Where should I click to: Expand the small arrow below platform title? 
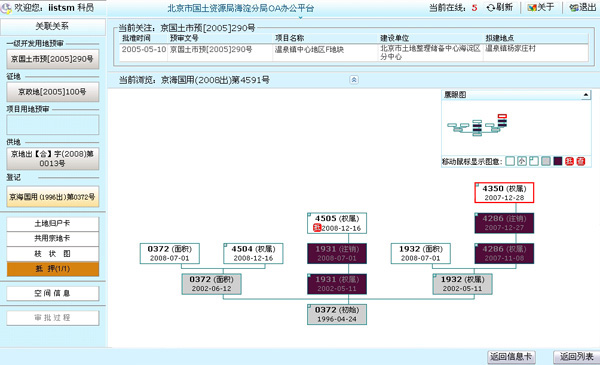coord(300,17)
